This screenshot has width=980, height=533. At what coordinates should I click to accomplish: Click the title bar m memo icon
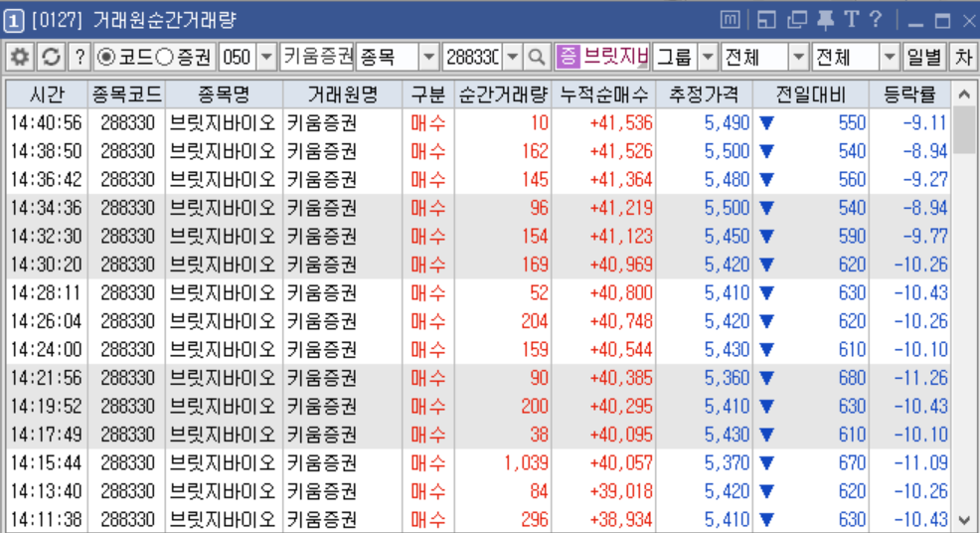[730, 20]
